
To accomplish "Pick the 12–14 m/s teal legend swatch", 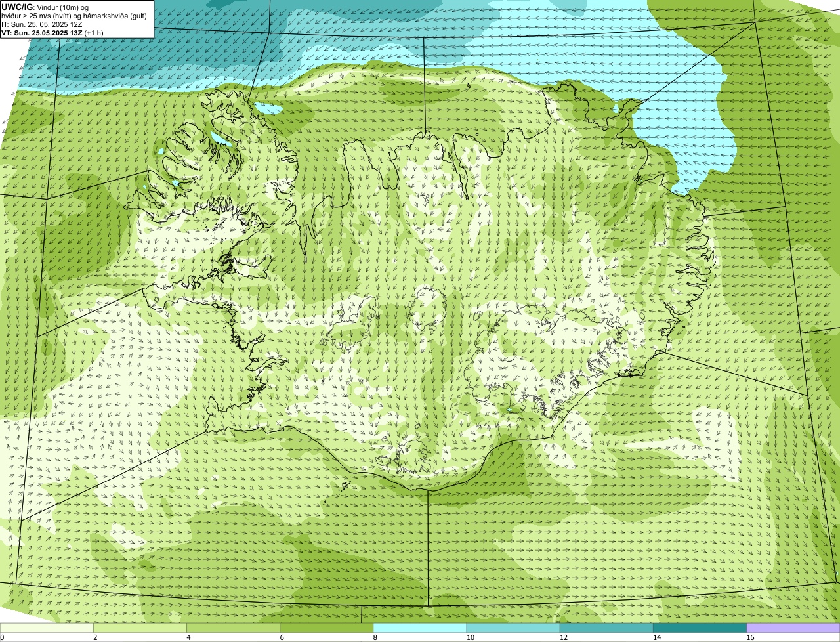I will pos(606,628).
